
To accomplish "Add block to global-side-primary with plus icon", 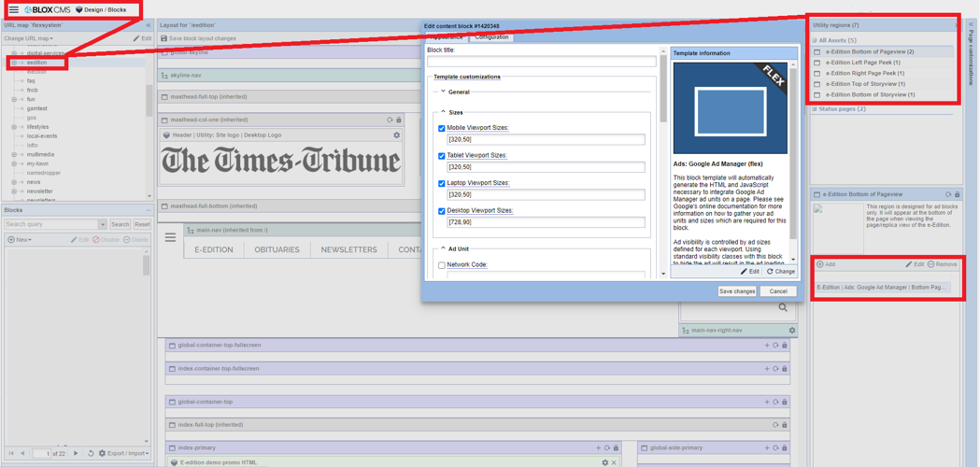I will click(x=767, y=447).
